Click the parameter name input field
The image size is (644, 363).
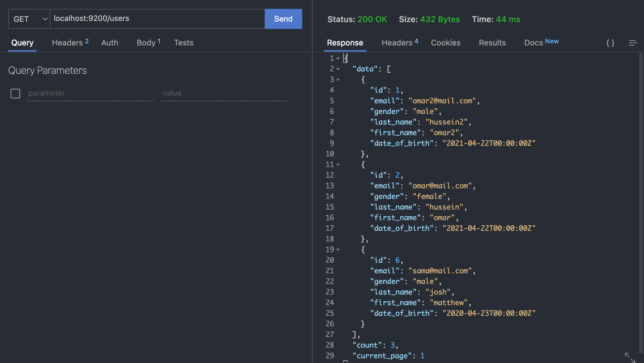click(x=90, y=93)
